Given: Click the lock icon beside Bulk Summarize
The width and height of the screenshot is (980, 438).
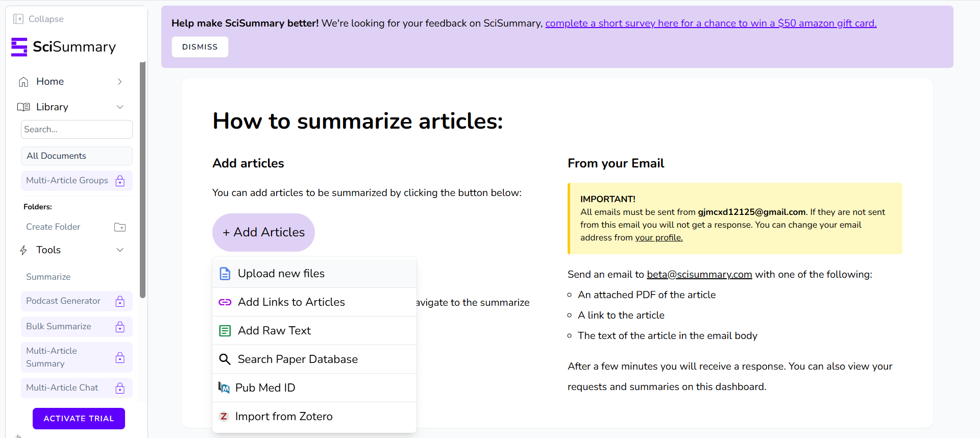Looking at the screenshot, I should click(120, 327).
